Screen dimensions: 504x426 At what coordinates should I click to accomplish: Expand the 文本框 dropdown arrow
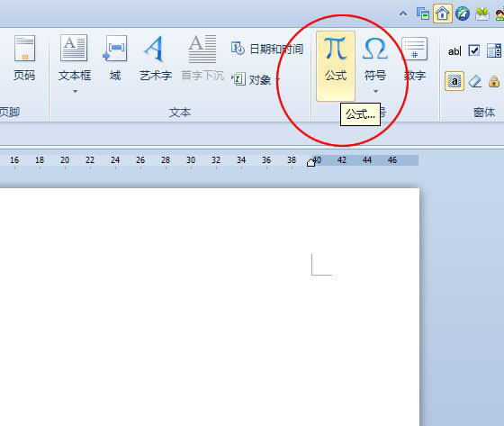coord(75,91)
